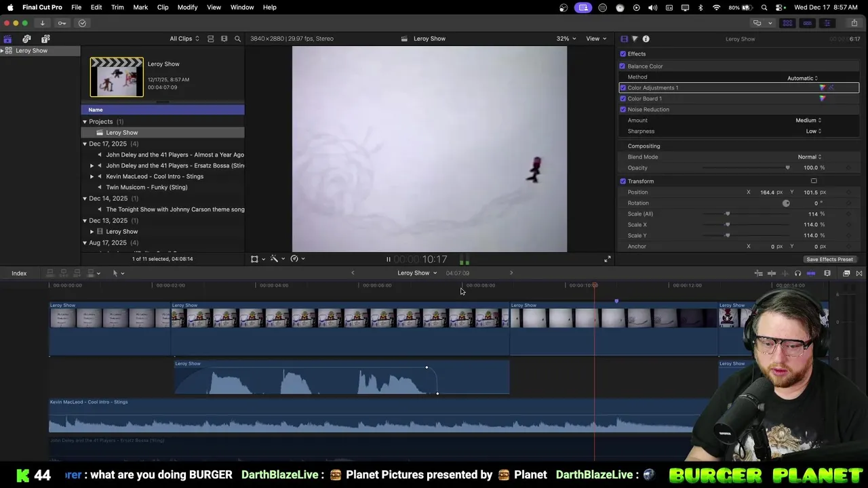This screenshot has height=488, width=868.
Task: Toggle Color Board 1 checkbox
Action: [623, 98]
